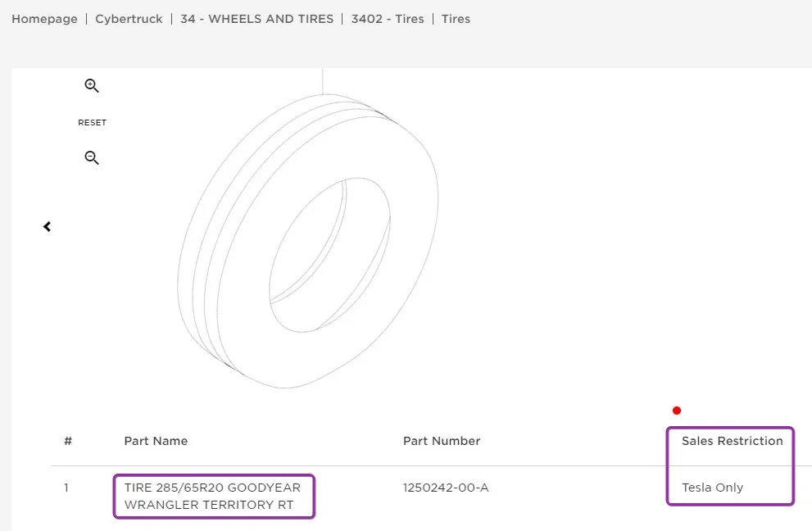Go to Homepage breadcrumb
This screenshot has height=531, width=812.
click(44, 19)
